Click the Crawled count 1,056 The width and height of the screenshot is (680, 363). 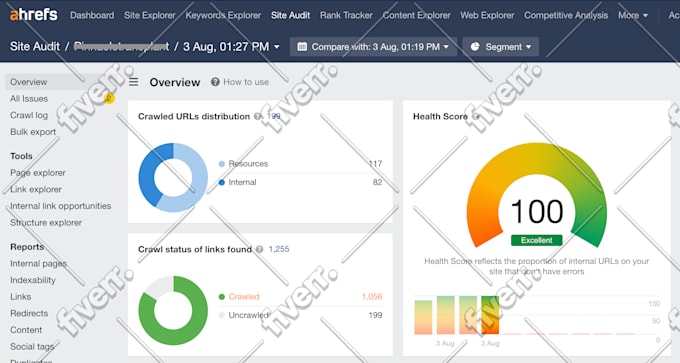pos(372,297)
